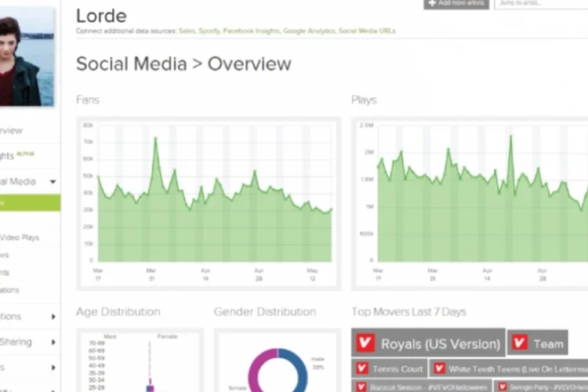Click the Age Distribution heading
Image resolution: width=588 pixels, height=392 pixels.
pyautogui.click(x=118, y=312)
